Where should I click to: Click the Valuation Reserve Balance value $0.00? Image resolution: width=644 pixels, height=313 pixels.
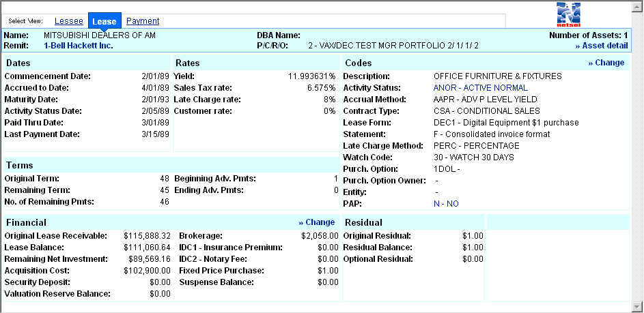160,294
